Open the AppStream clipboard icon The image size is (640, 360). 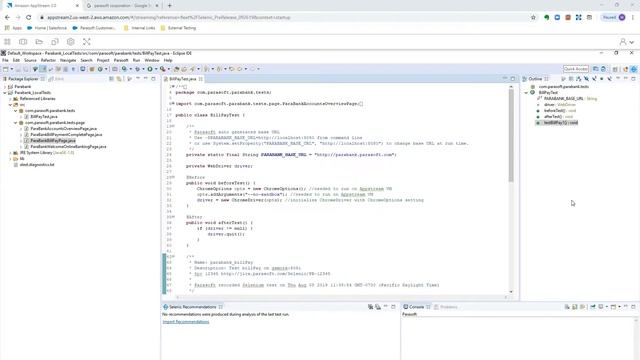[x=55, y=42]
